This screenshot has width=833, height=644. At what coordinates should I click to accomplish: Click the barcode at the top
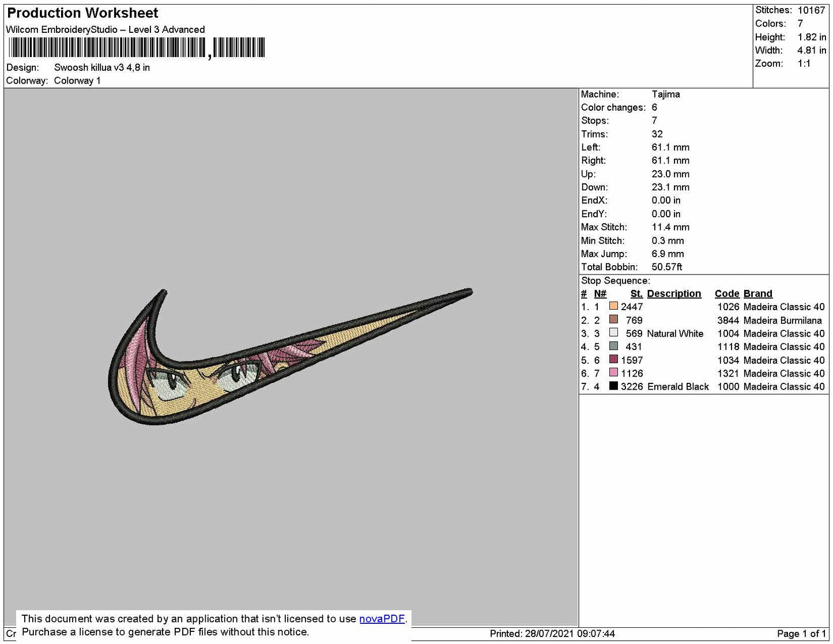click(137, 47)
